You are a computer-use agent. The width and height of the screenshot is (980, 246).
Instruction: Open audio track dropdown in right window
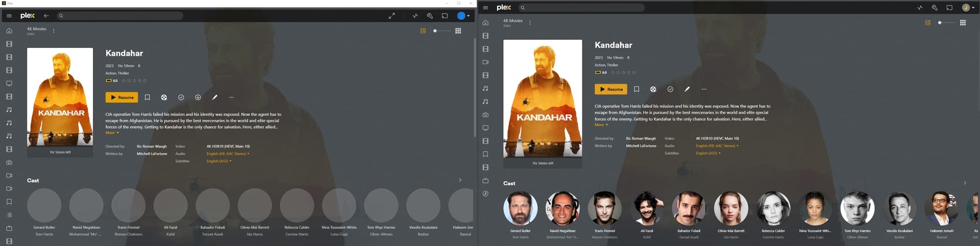pos(717,145)
